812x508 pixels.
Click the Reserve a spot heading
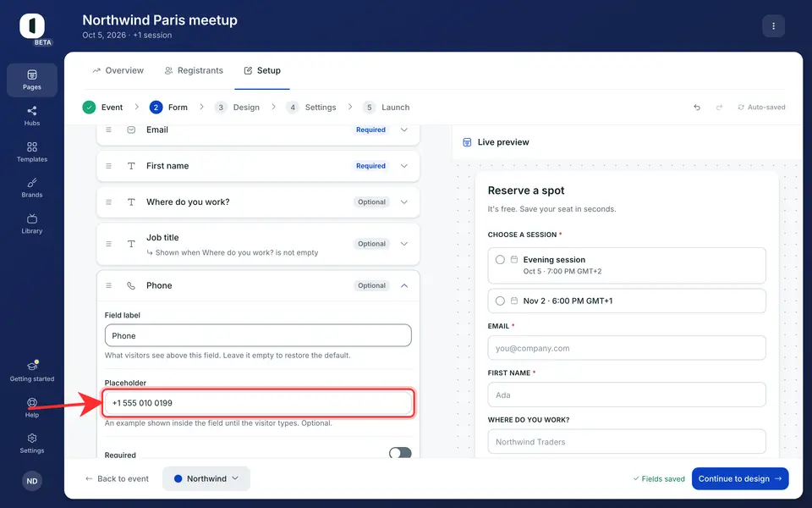coord(526,190)
